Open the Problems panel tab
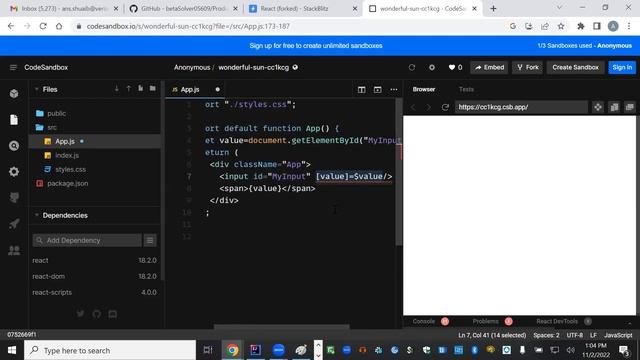 (x=485, y=321)
